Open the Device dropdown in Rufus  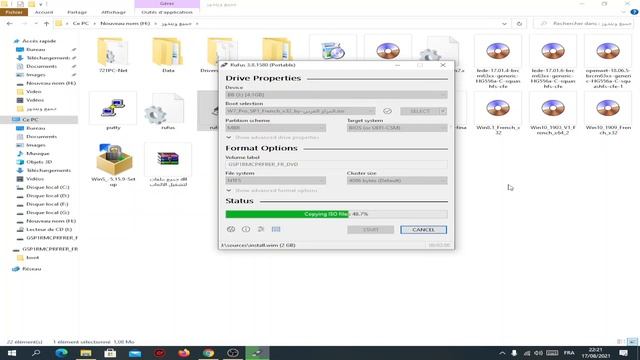click(x=336, y=95)
